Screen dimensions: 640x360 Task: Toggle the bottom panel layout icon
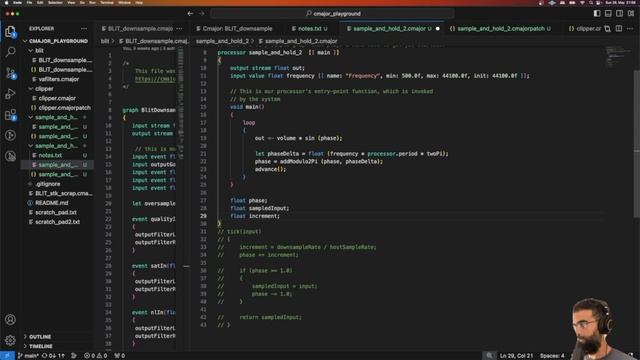pyautogui.click(x=608, y=13)
